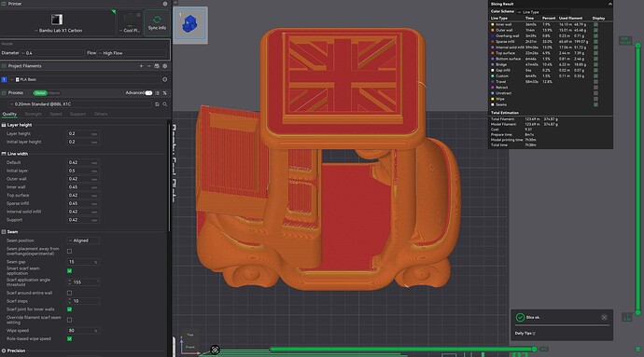Click the vertical layer slider handle
Image resolution: width=644 pixels, height=357 pixels.
(637, 45)
